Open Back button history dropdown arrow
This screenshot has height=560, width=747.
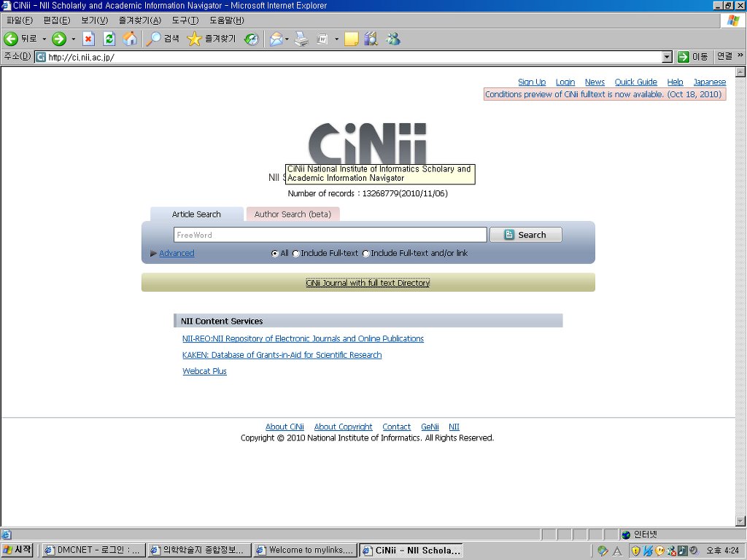click(x=44, y=39)
